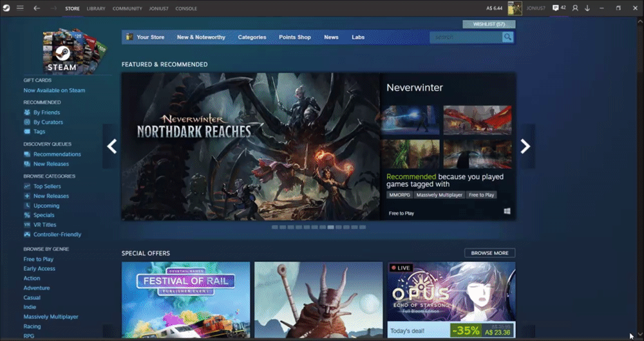The width and height of the screenshot is (644, 341).
Task: Open the Casual genre link
Action: click(32, 297)
